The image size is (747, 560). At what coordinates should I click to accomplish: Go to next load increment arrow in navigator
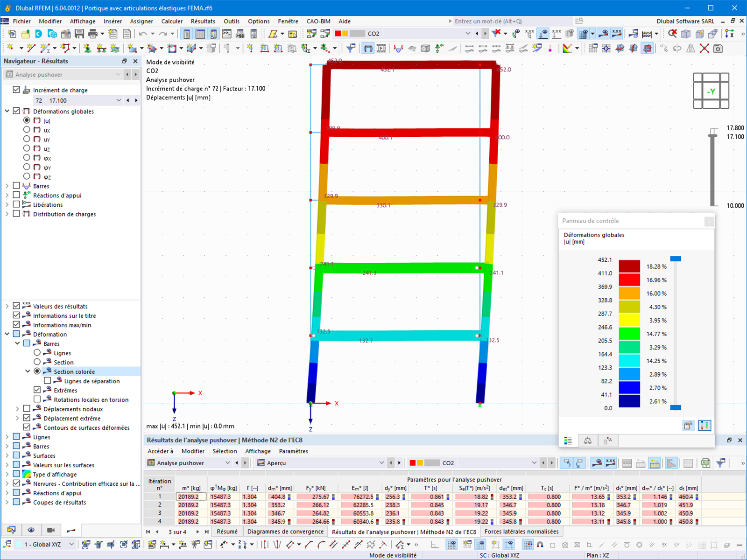coord(136,100)
